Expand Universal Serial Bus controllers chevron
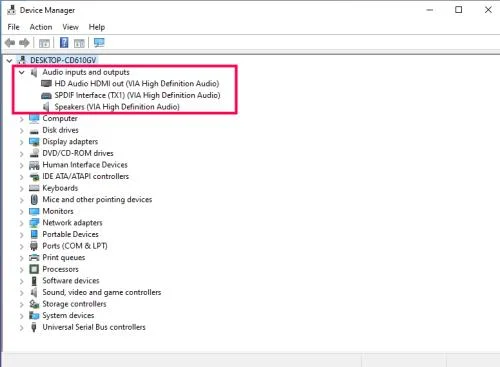This screenshot has height=367, width=500. (x=22, y=327)
